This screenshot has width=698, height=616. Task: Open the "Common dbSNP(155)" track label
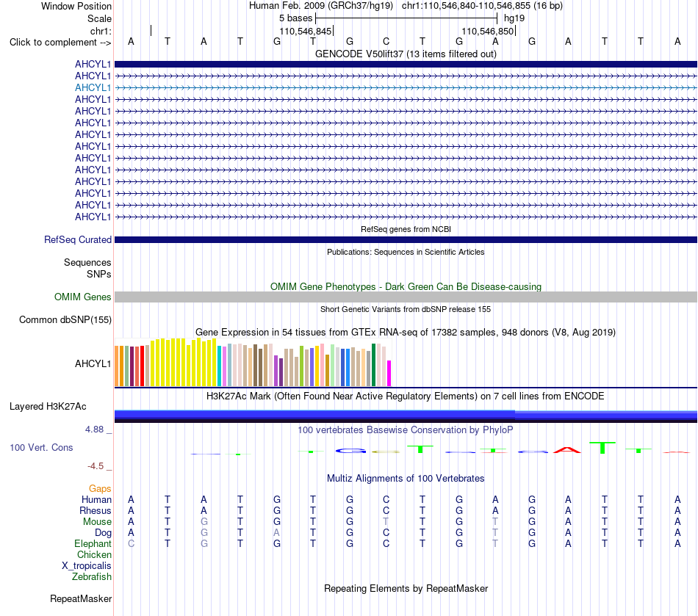pyautogui.click(x=65, y=320)
